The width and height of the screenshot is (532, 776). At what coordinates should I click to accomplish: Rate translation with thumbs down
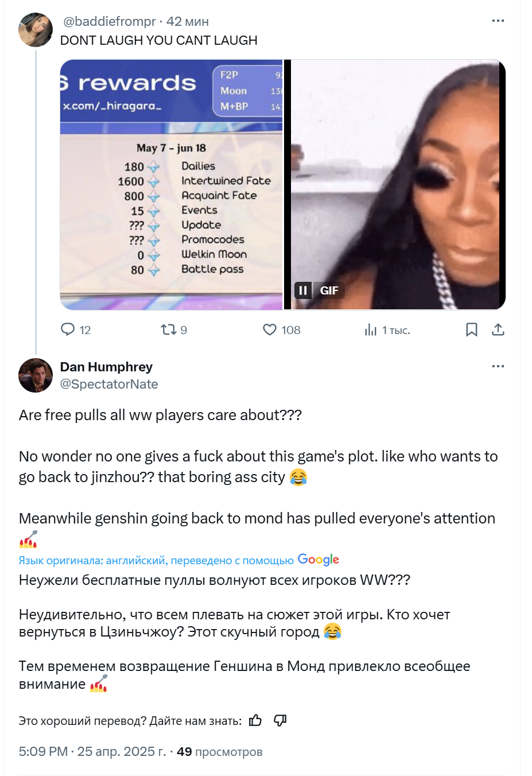280,720
